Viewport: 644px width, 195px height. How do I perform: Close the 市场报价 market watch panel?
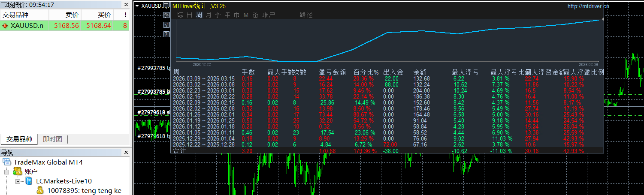click(x=126, y=5)
